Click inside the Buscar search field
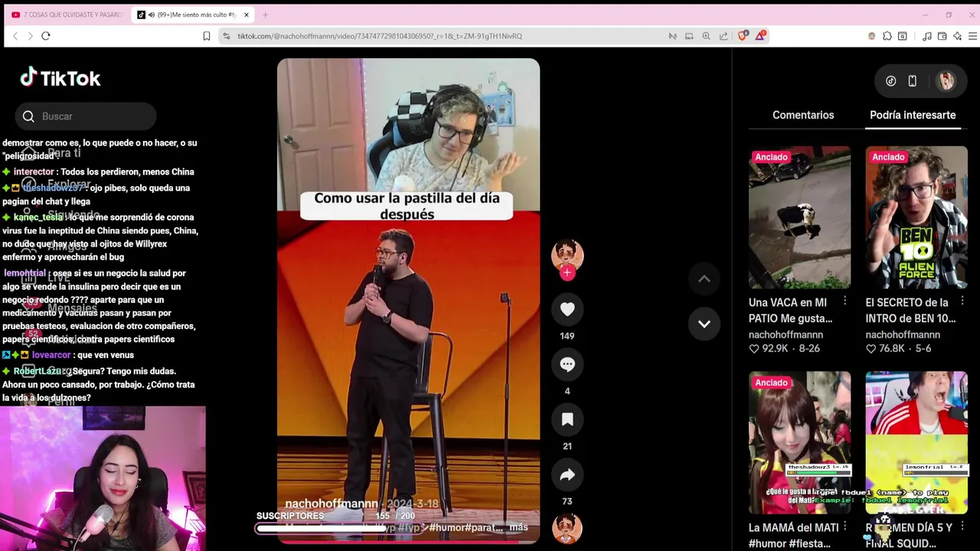This screenshot has height=551, width=980. point(86,116)
